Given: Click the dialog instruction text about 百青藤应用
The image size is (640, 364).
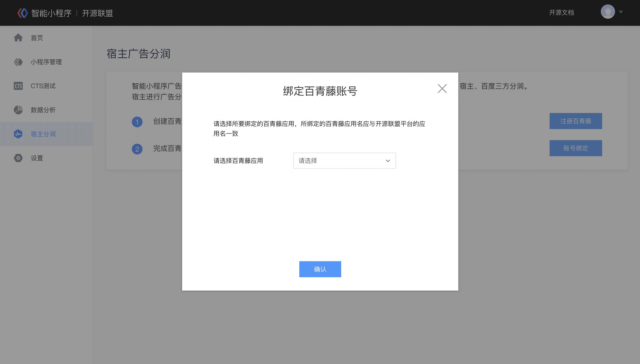Looking at the screenshot, I should 319,129.
